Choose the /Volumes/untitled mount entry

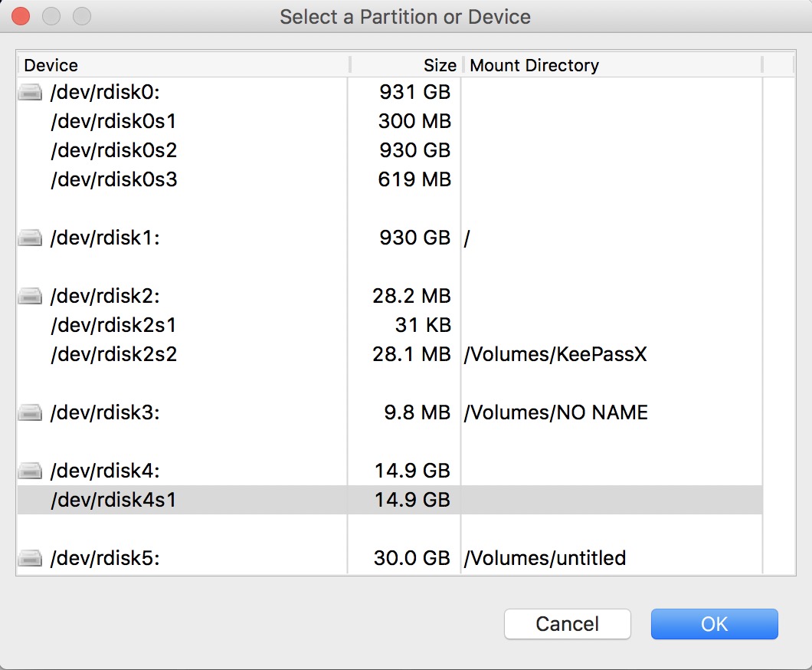point(545,559)
